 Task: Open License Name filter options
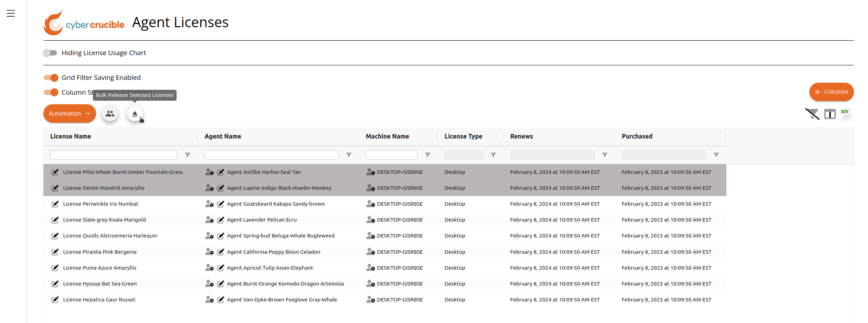click(188, 155)
